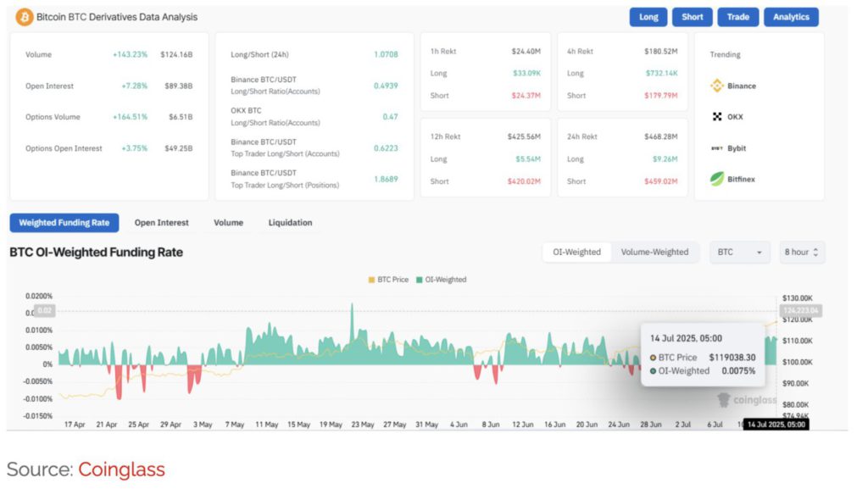Open the Binance exchange icon in Trending
This screenshot has height=489, width=868.
click(x=717, y=86)
